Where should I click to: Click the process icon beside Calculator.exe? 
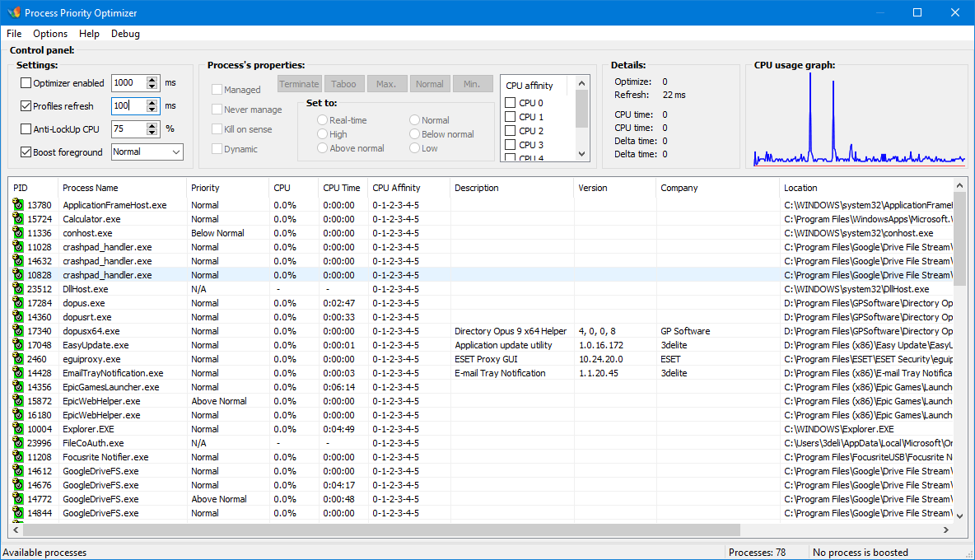tap(18, 219)
